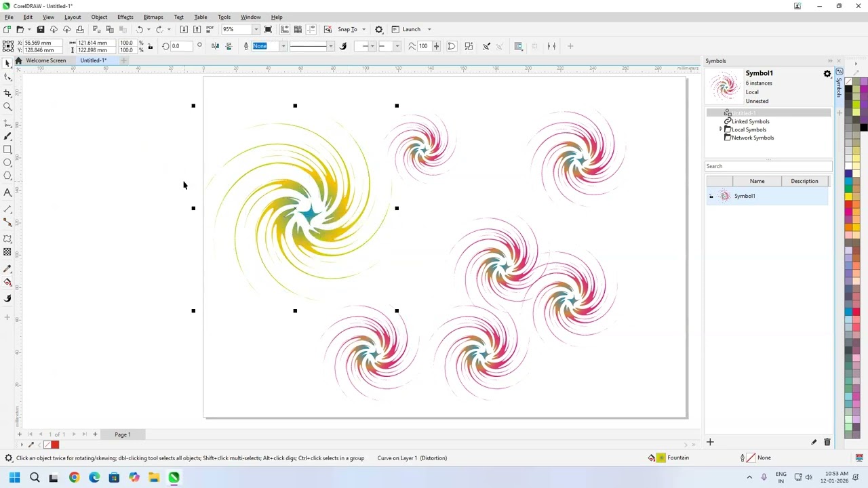This screenshot has height=488, width=868.
Task: Click the Import arrow-down icon
Action: click(x=184, y=29)
